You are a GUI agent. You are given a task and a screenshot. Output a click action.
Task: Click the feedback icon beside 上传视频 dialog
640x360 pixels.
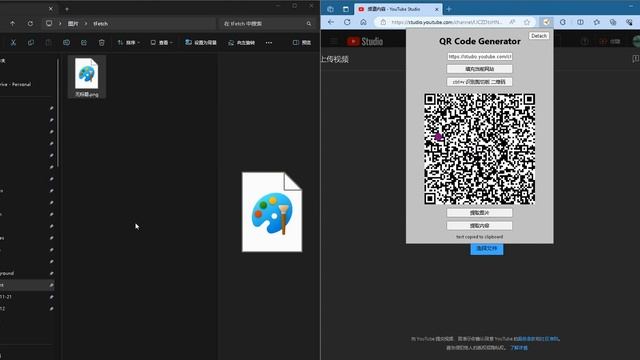636,59
